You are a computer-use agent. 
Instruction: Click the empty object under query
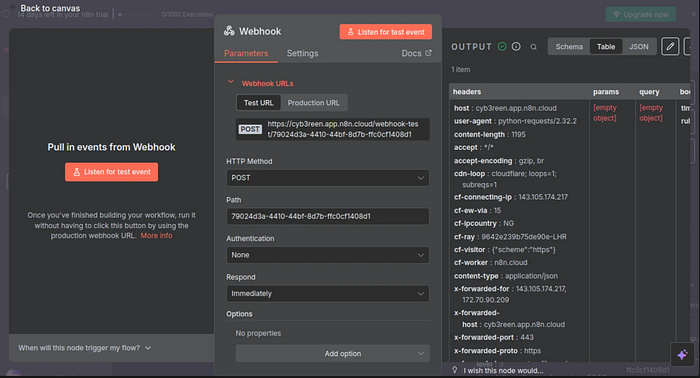coord(651,112)
